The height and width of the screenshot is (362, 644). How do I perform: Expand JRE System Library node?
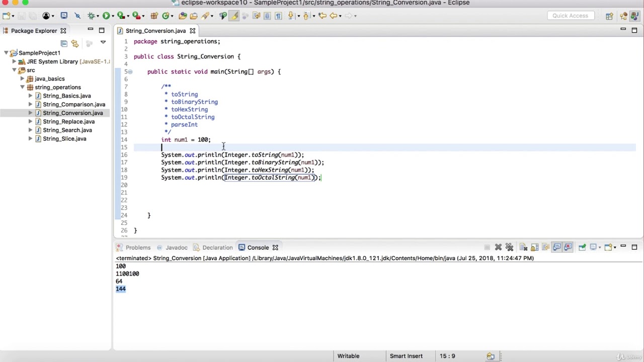[14, 61]
